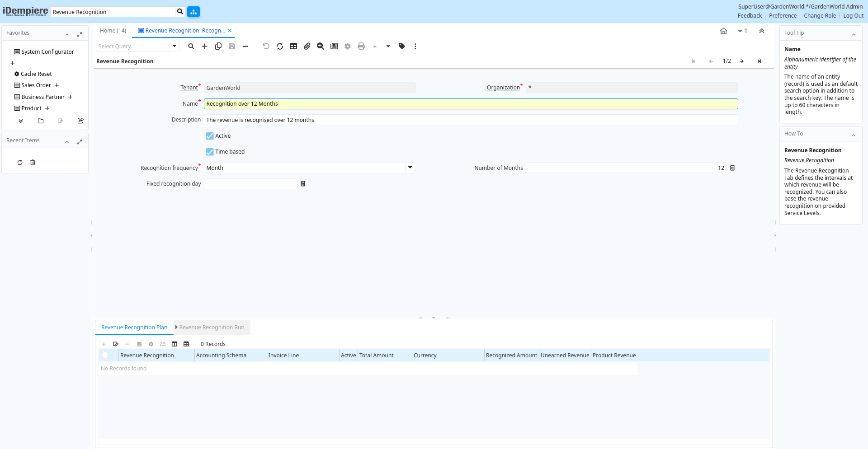Screen dimensions: 868x449
Task: Click the Find Record magnifier icon
Action: click(191, 46)
